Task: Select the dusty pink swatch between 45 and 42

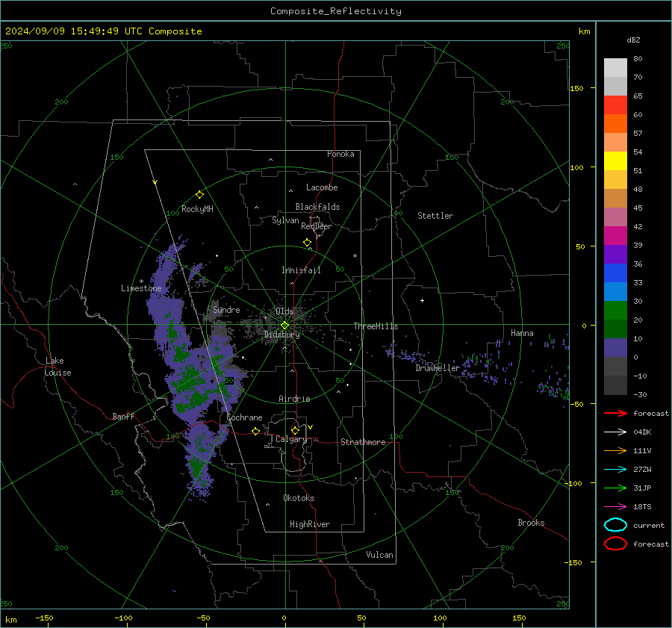Action: 615,217
